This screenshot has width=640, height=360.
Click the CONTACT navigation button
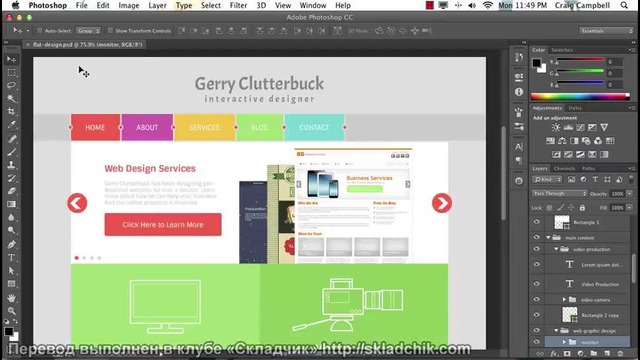314,127
